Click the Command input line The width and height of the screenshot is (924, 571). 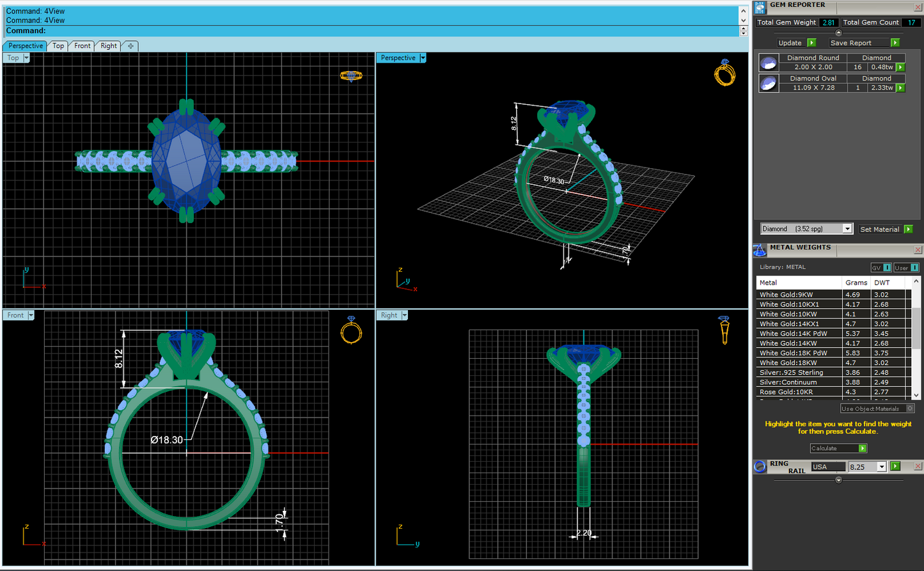(371, 31)
